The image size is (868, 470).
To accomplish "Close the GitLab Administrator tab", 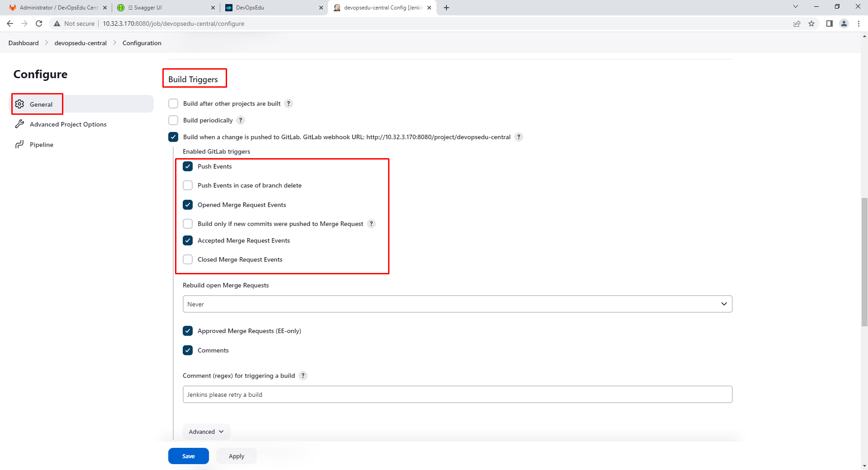I will (105, 8).
